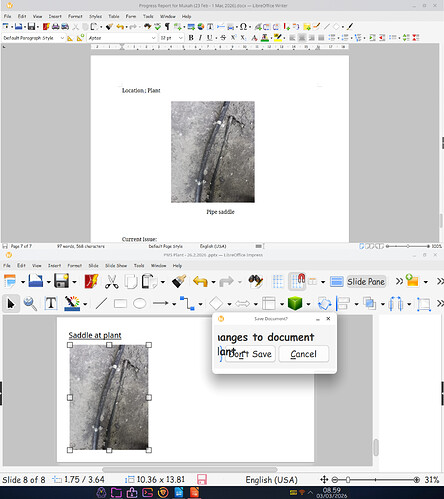Click English (USA) language in Impress status bar

271,480
